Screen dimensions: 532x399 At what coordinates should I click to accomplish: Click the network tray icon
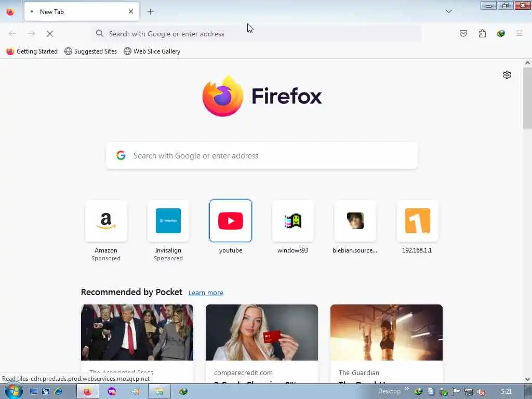point(469,392)
